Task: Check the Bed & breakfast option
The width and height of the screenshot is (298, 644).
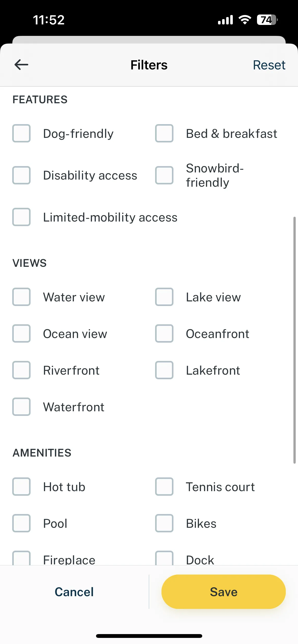Action: [x=164, y=133]
